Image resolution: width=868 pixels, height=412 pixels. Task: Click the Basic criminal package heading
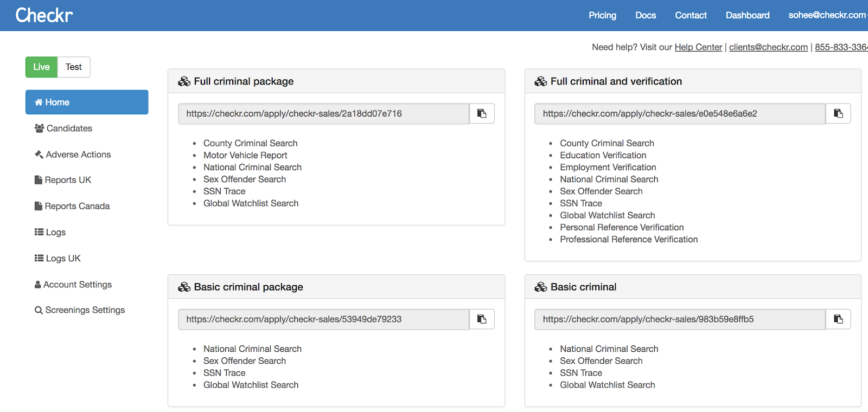tap(248, 287)
